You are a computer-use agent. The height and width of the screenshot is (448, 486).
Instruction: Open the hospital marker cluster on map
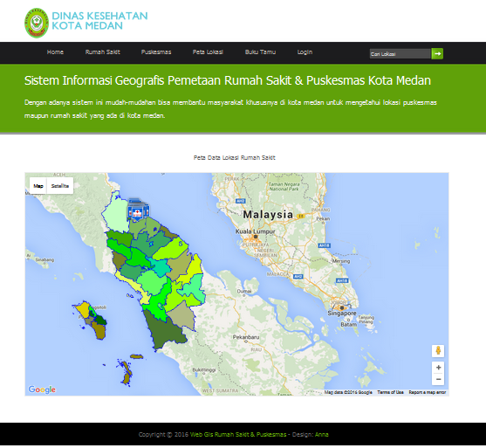tap(138, 210)
